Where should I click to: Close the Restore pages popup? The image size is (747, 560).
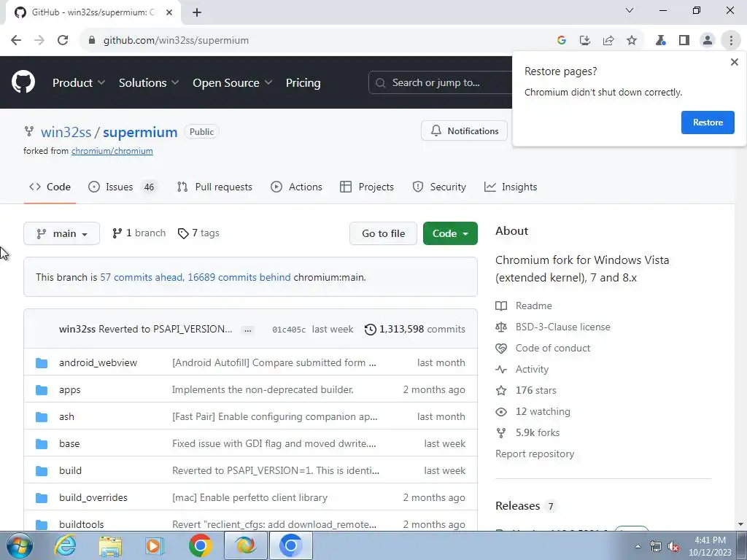734,62
